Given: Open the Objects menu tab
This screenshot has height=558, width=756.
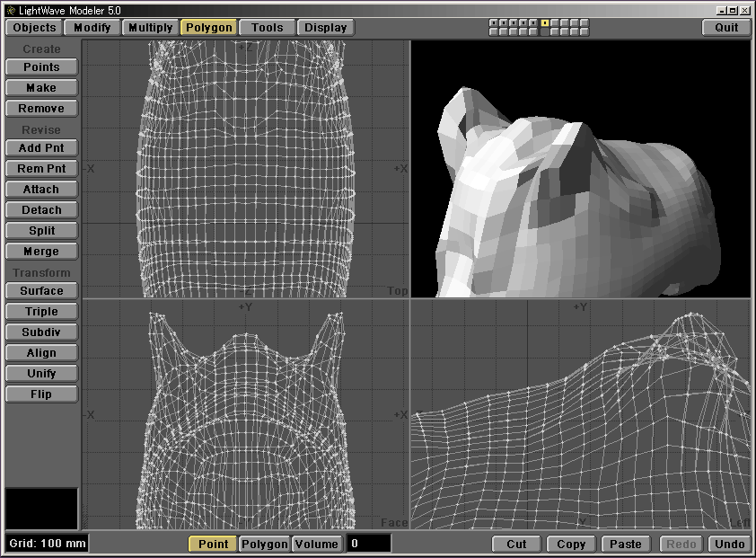Looking at the screenshot, I should click(34, 27).
